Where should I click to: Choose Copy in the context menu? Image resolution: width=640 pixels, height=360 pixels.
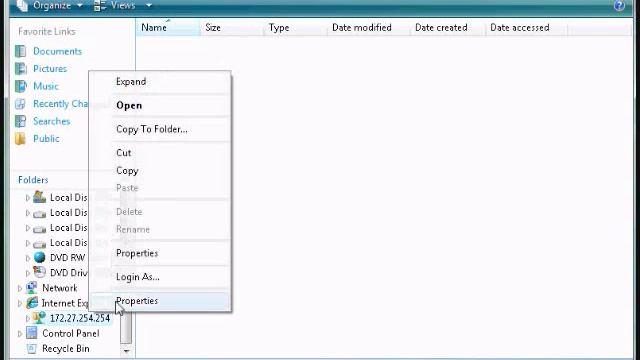[160, 171]
